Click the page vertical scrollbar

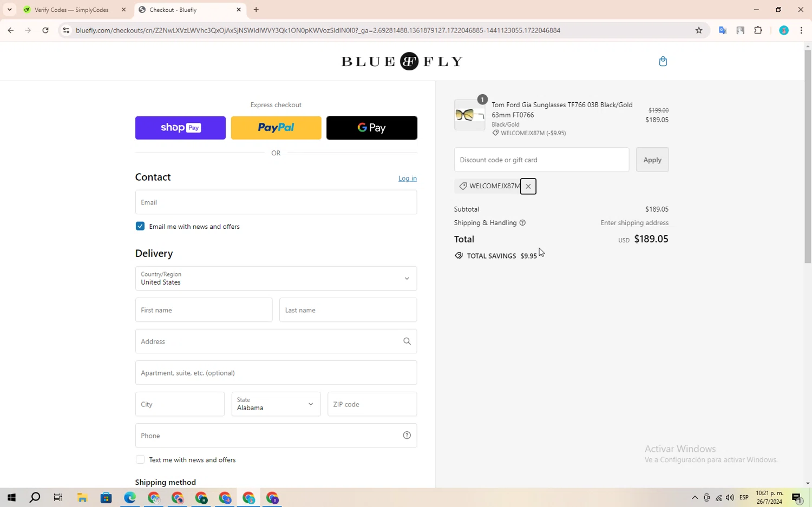(x=808, y=157)
